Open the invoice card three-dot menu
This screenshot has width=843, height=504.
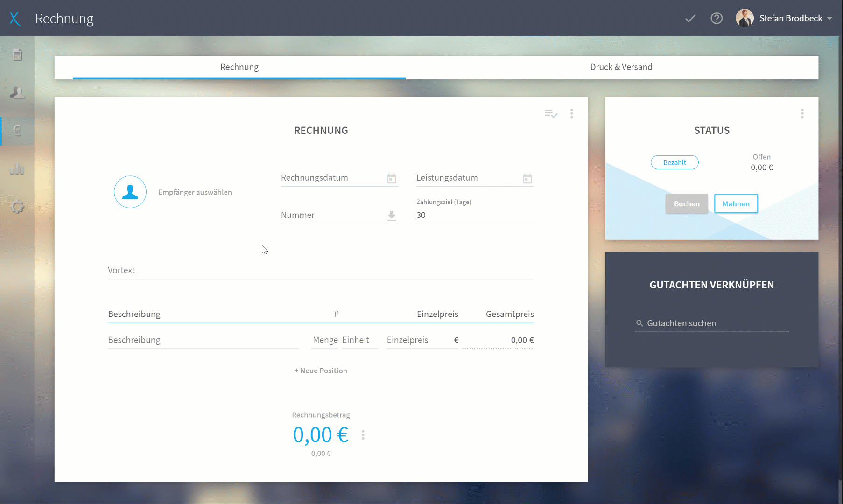pyautogui.click(x=571, y=114)
